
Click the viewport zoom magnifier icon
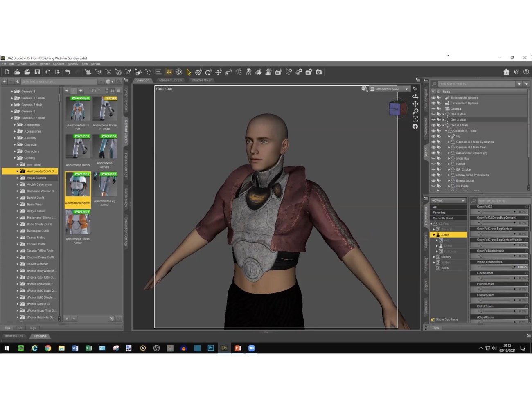tap(415, 111)
